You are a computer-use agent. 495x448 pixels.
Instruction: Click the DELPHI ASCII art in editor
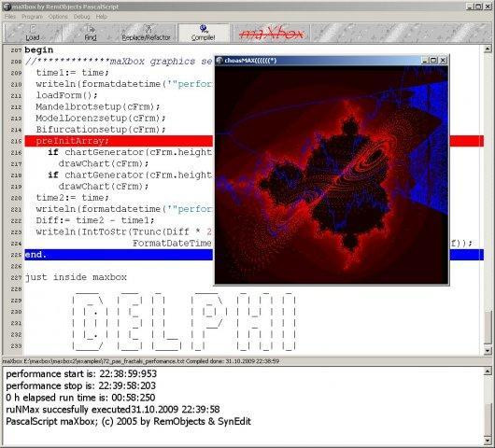click(x=184, y=321)
